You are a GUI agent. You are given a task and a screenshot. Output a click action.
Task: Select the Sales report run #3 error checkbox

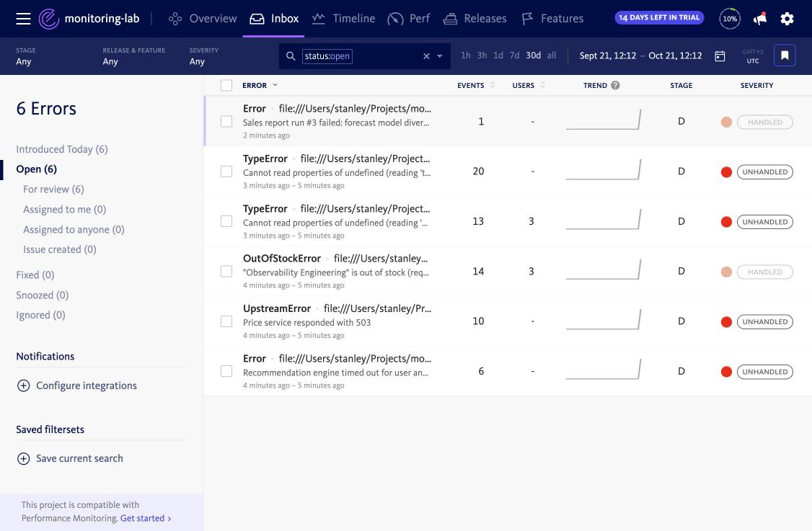tap(226, 122)
